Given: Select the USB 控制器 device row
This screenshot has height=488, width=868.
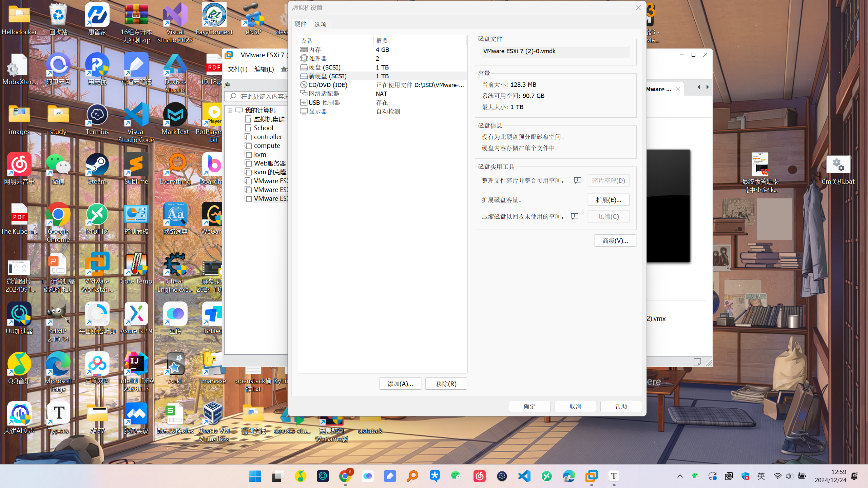Looking at the screenshot, I should coord(382,102).
